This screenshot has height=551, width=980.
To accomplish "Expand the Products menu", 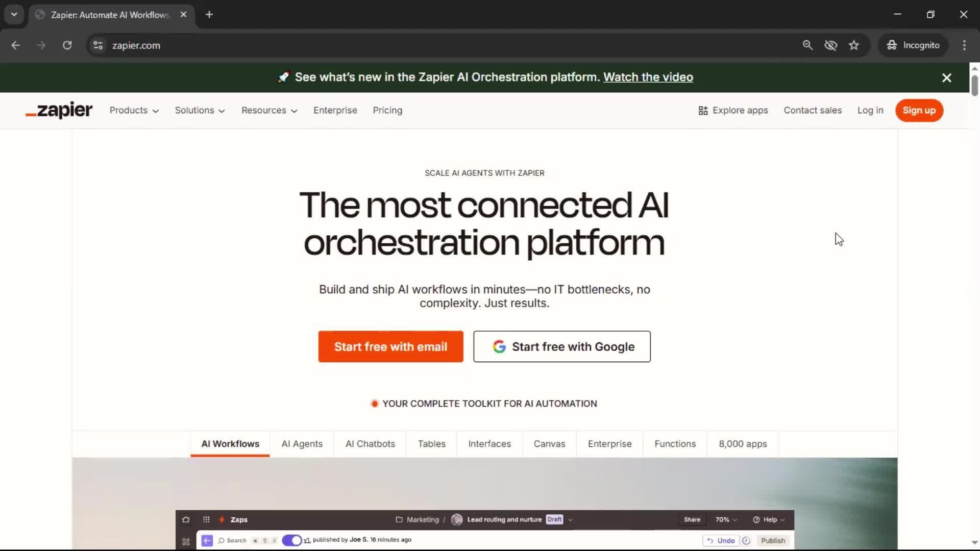I will pyautogui.click(x=134, y=111).
